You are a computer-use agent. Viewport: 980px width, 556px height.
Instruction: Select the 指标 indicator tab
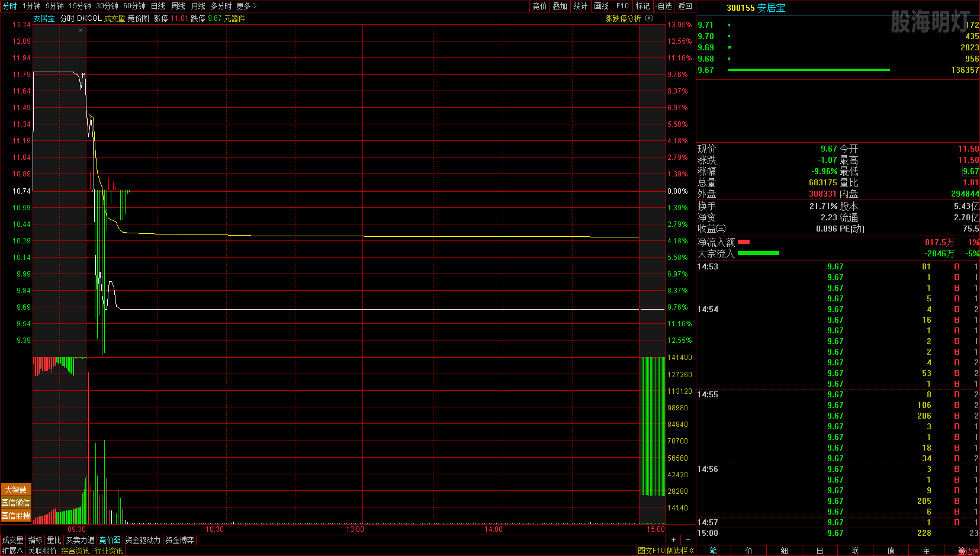coord(36,540)
